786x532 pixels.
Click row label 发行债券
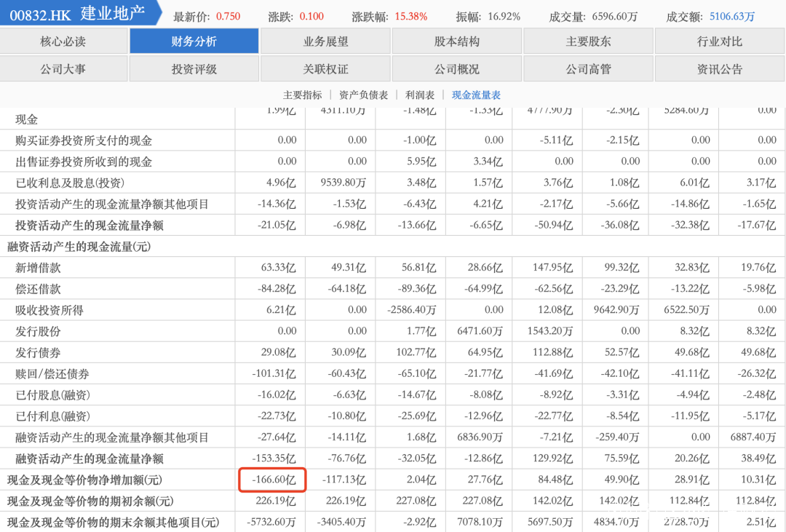pos(38,352)
